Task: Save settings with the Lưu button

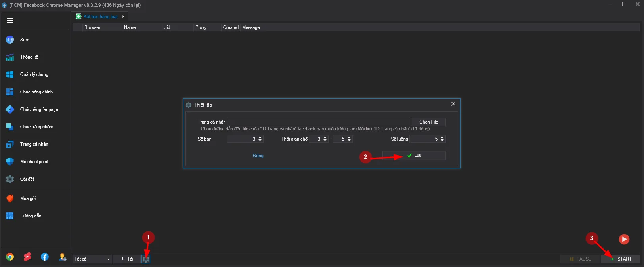Action: tap(414, 156)
